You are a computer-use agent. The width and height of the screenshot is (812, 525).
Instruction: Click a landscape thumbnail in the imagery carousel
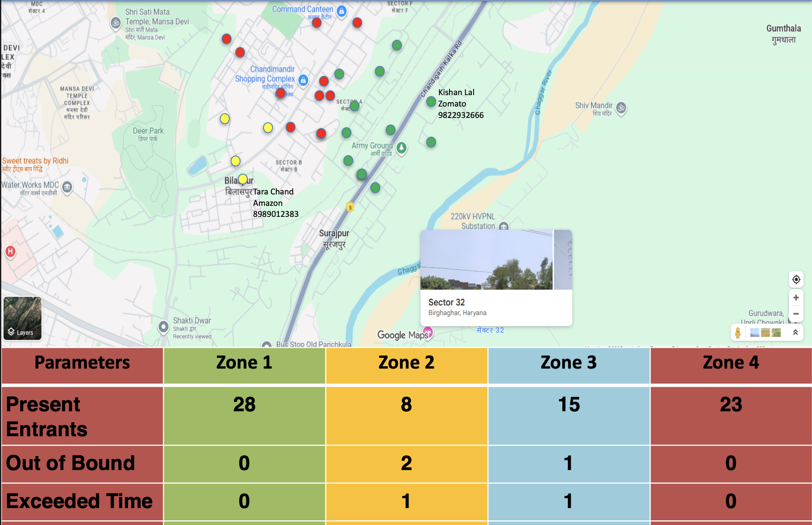(765, 333)
